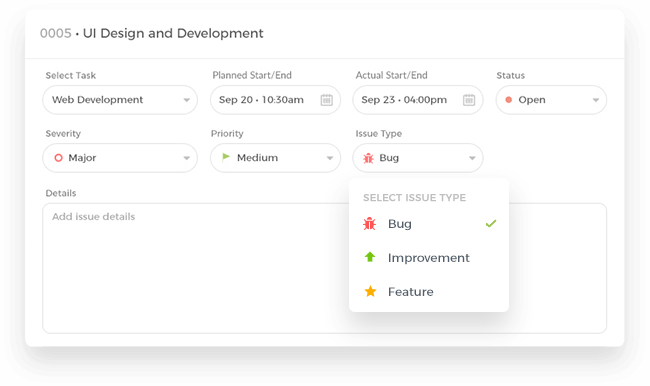The width and height of the screenshot is (650, 386).
Task: Select Improvement from the issue type list
Action: tap(429, 257)
